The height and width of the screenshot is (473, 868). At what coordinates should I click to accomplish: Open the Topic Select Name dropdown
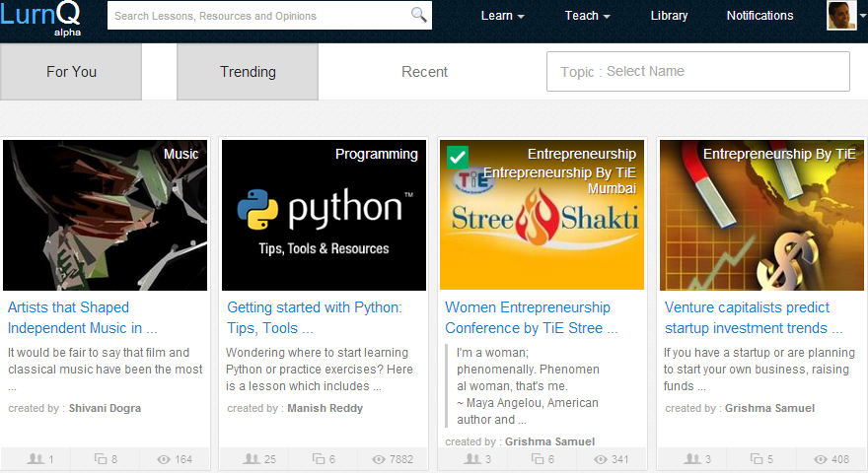point(698,71)
